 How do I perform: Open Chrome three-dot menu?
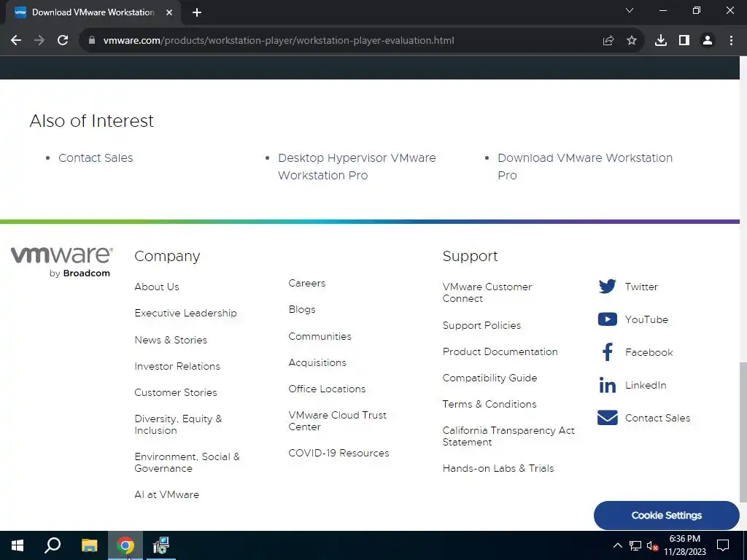[731, 41]
